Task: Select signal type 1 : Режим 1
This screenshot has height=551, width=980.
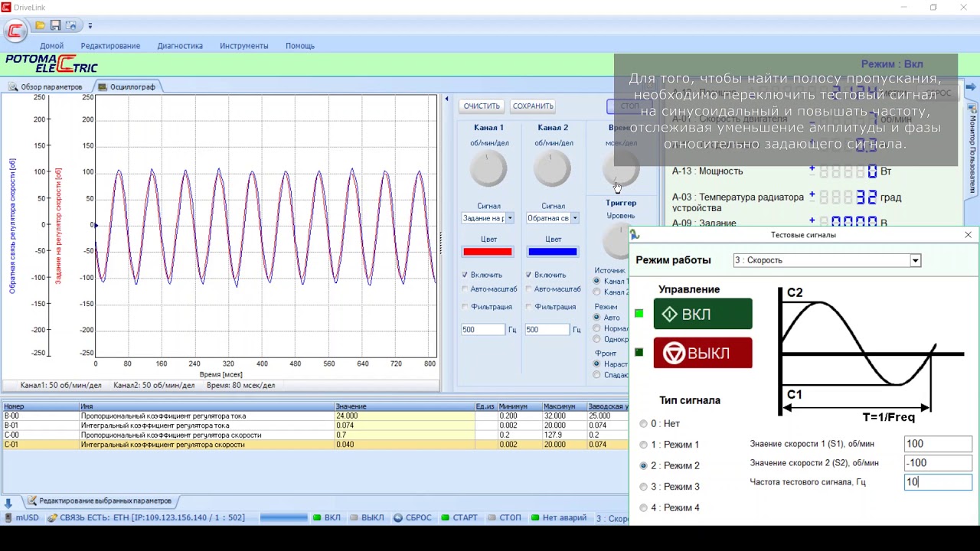Action: pyautogui.click(x=643, y=445)
